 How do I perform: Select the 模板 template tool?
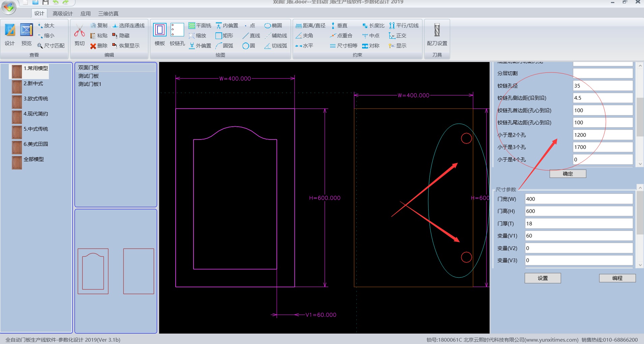(x=160, y=30)
